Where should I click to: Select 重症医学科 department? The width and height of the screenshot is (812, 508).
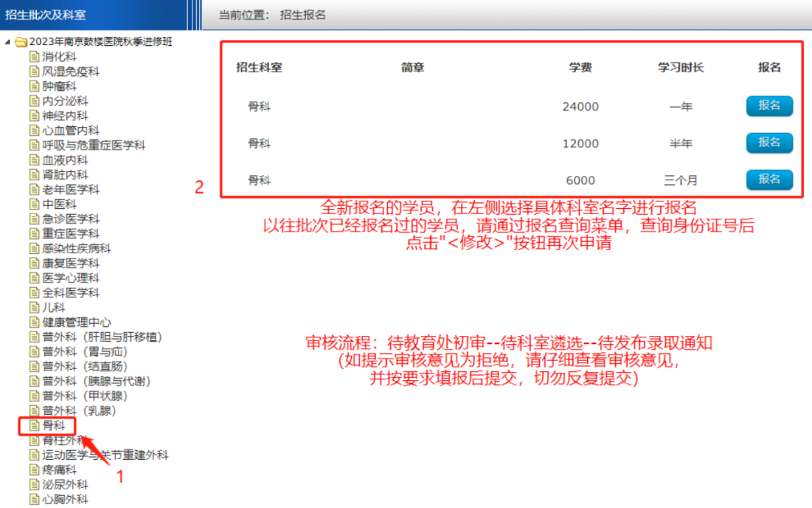pos(71,234)
